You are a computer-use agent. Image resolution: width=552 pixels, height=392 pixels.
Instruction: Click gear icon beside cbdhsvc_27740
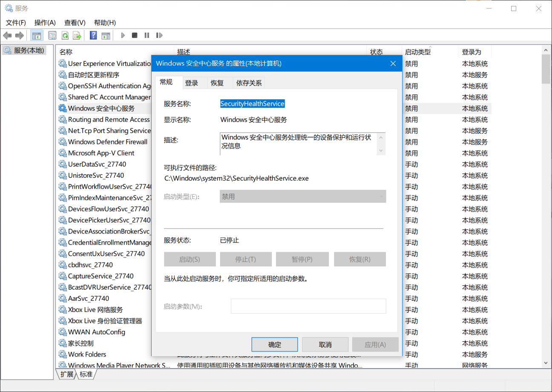pyautogui.click(x=62, y=265)
